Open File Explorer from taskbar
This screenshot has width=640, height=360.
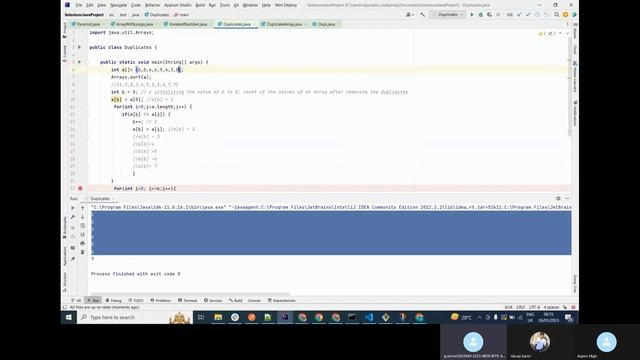click(218, 317)
